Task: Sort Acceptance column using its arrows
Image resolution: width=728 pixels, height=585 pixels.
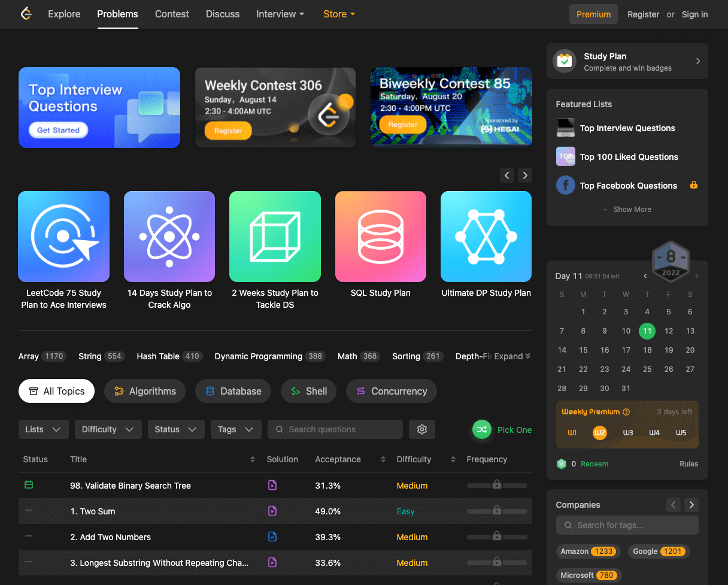Action: click(383, 459)
